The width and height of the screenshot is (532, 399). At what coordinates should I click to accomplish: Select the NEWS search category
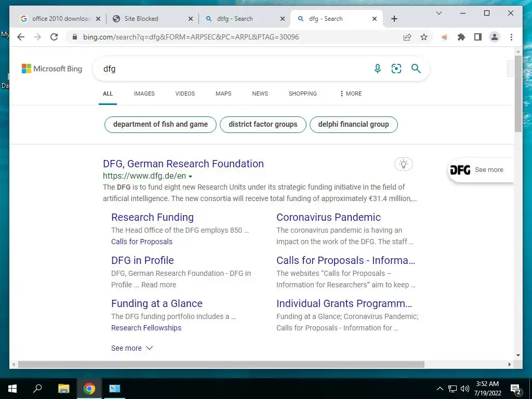click(x=260, y=94)
